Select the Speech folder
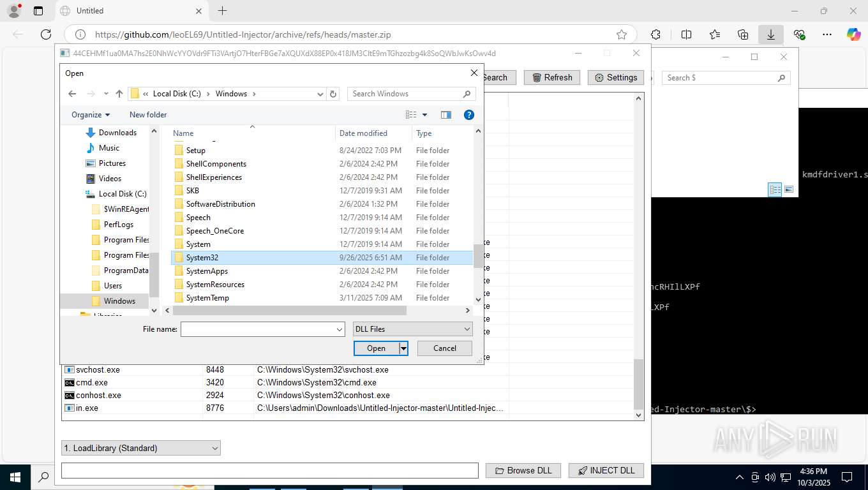Screen dimensions: 868x490 coord(322,218)
